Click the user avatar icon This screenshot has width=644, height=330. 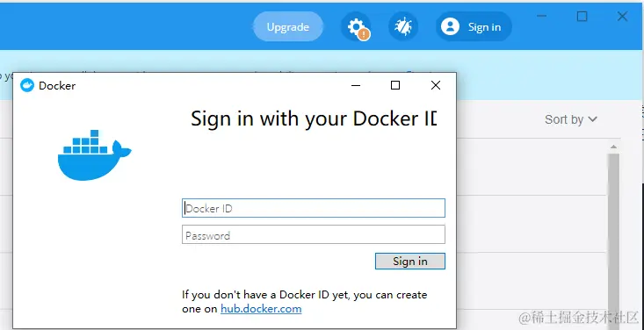click(x=450, y=27)
